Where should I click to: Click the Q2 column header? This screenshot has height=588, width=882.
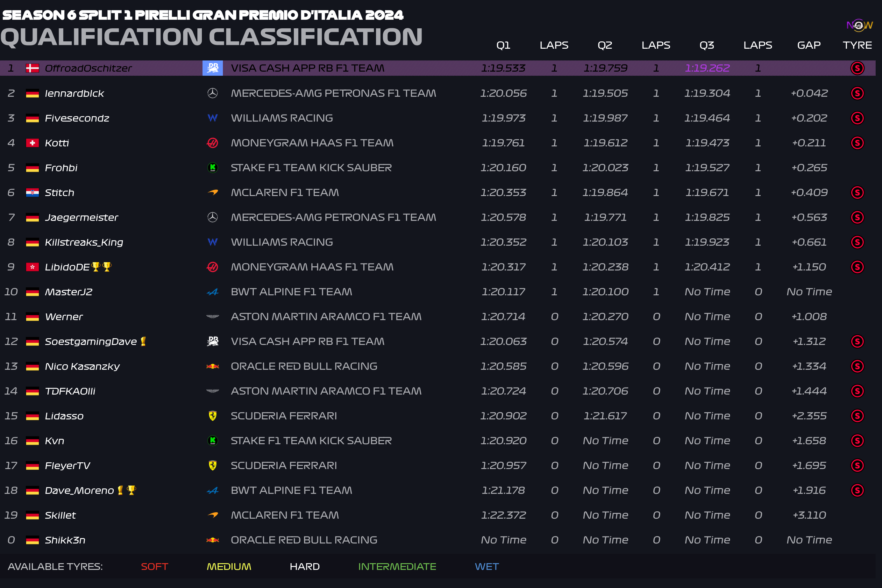coord(605,45)
